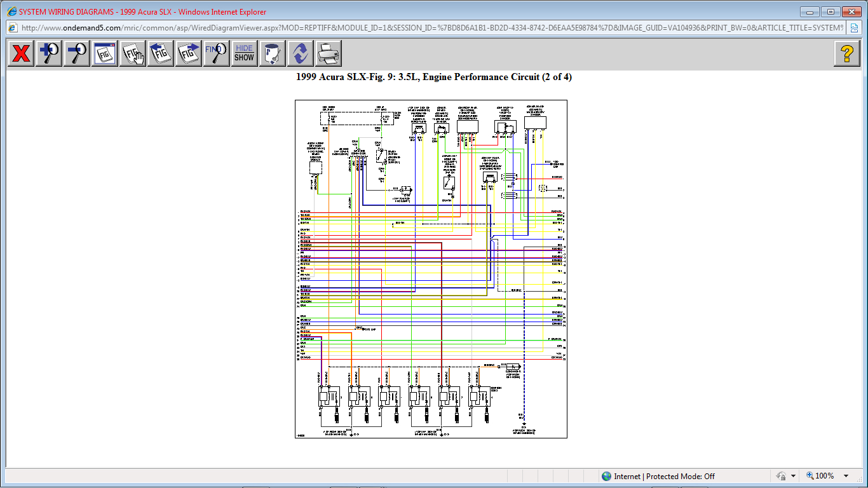Zoom in with the plus magnifier icon
This screenshot has width=868, height=488.
[x=49, y=53]
